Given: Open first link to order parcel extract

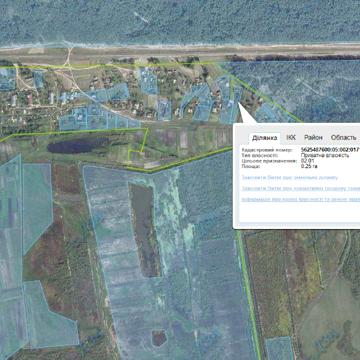Looking at the screenshot, I should pos(290,178).
